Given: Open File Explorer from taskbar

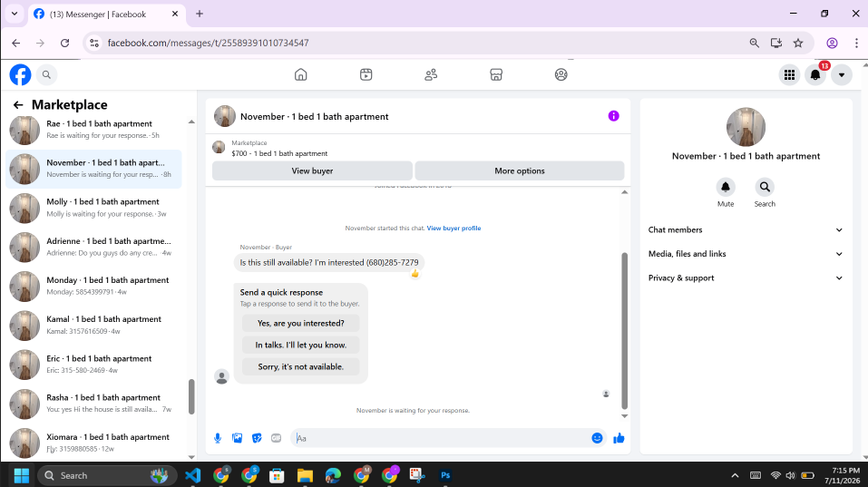Looking at the screenshot, I should coord(305,475).
